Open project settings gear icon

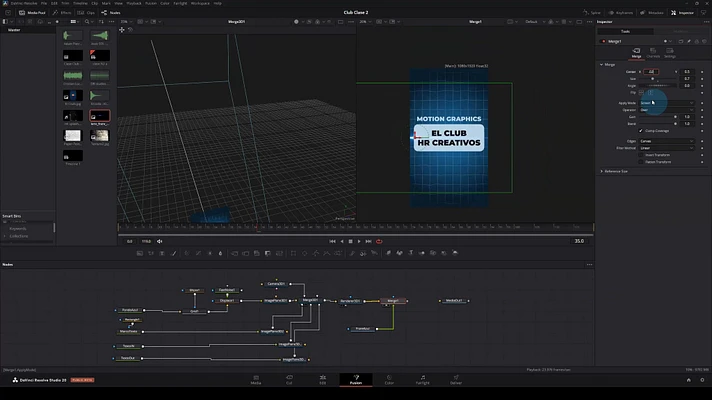[x=702, y=380]
